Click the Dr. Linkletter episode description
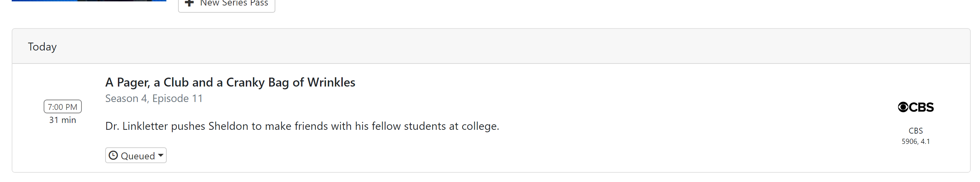Screen dimensions: 980x182 [302, 126]
